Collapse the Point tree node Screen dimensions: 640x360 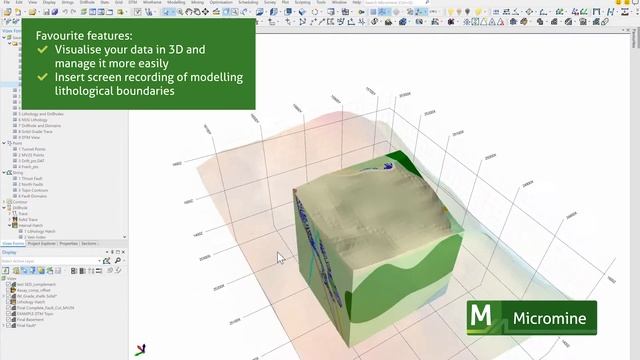pyautogui.click(x=4, y=143)
